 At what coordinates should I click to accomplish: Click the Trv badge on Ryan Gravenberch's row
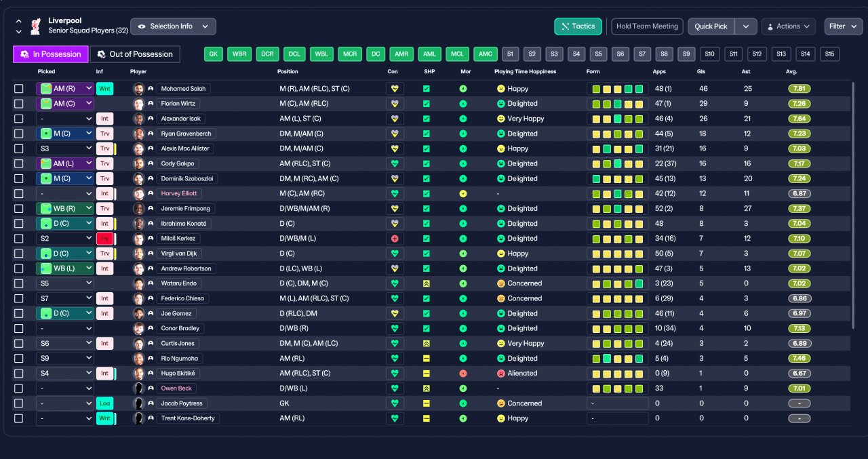point(104,134)
